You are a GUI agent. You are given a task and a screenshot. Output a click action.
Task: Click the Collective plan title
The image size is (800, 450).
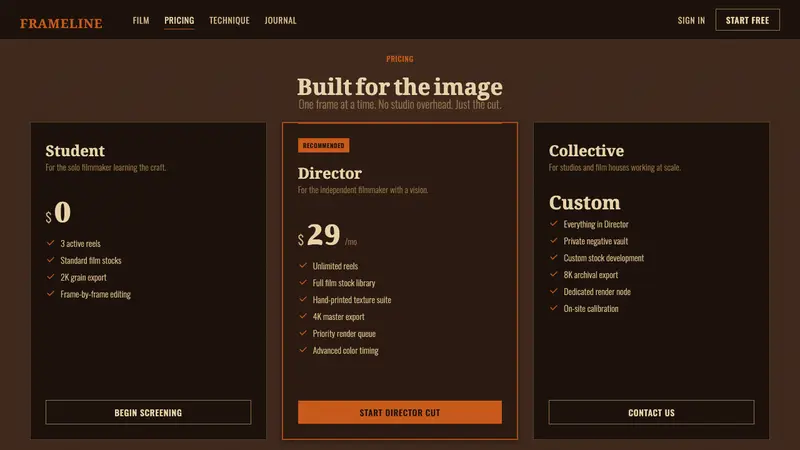(x=586, y=151)
